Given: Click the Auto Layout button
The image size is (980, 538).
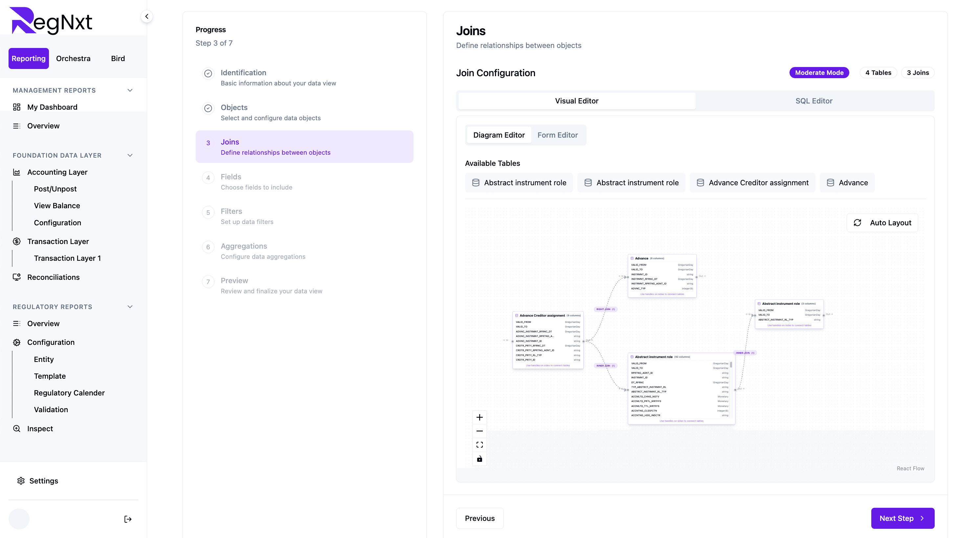Looking at the screenshot, I should pos(882,223).
